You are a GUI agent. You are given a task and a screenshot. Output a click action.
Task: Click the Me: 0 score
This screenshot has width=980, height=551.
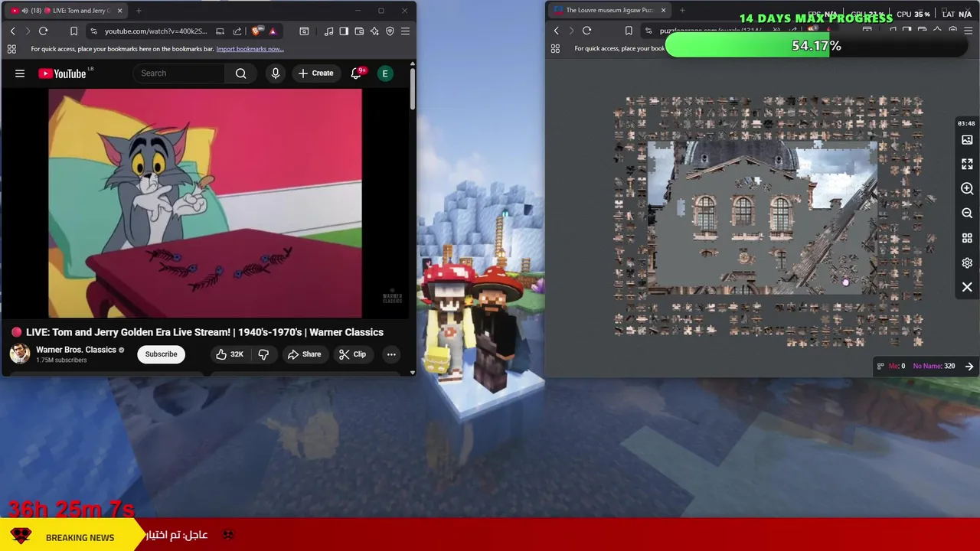(x=897, y=367)
